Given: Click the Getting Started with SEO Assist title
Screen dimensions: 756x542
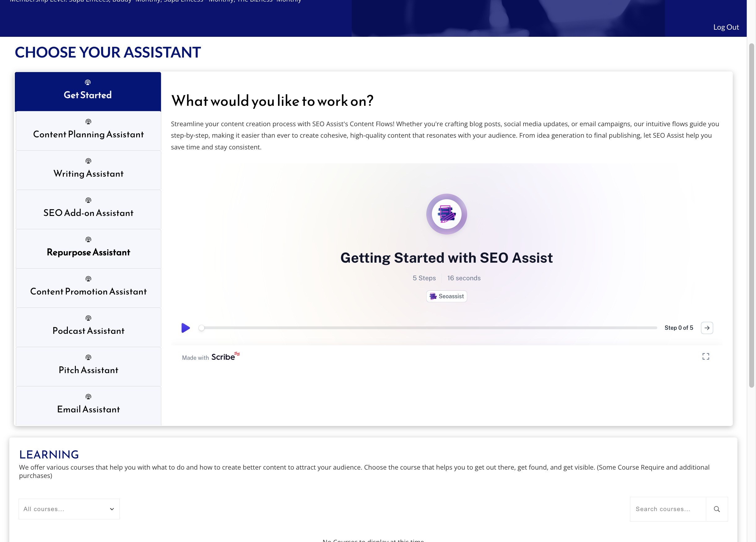Looking at the screenshot, I should coord(447,258).
